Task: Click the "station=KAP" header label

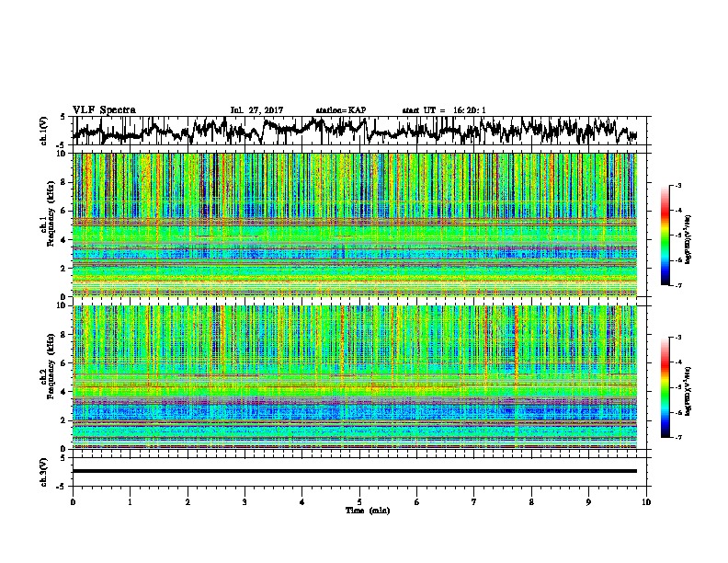Action: (341, 110)
